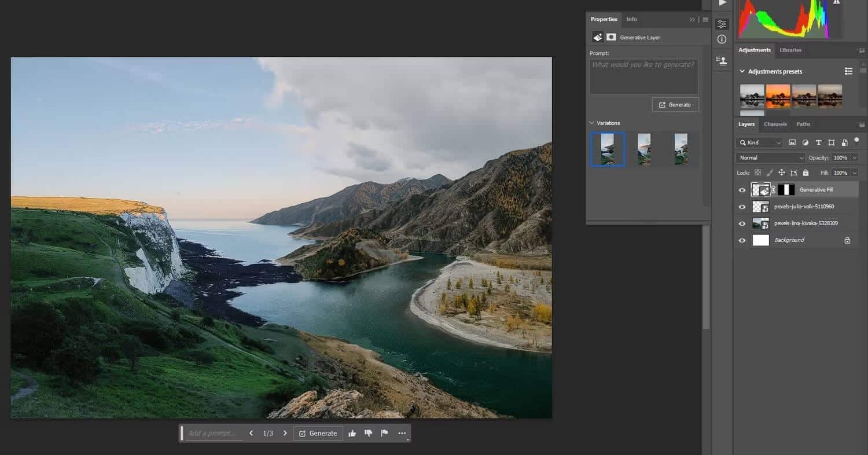868x455 pixels.
Task: Select the pixel layer filter icon
Action: click(792, 142)
